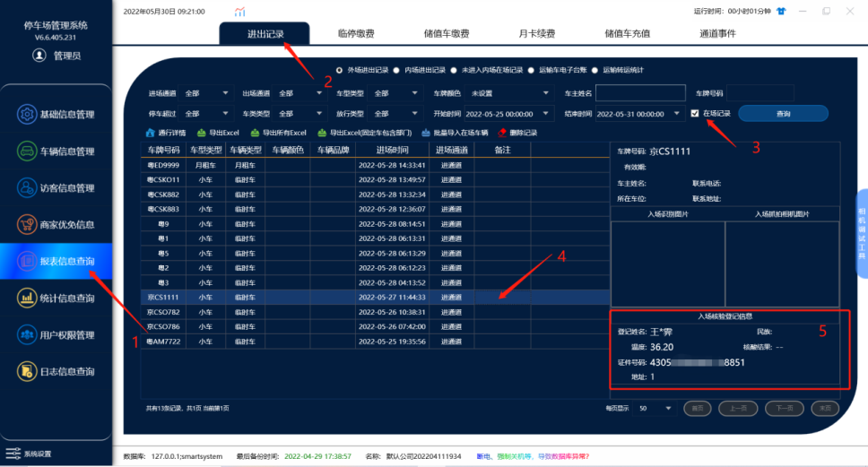The width and height of the screenshot is (868, 467).
Task: Click the 删除记录 eraser icon
Action: 502,133
